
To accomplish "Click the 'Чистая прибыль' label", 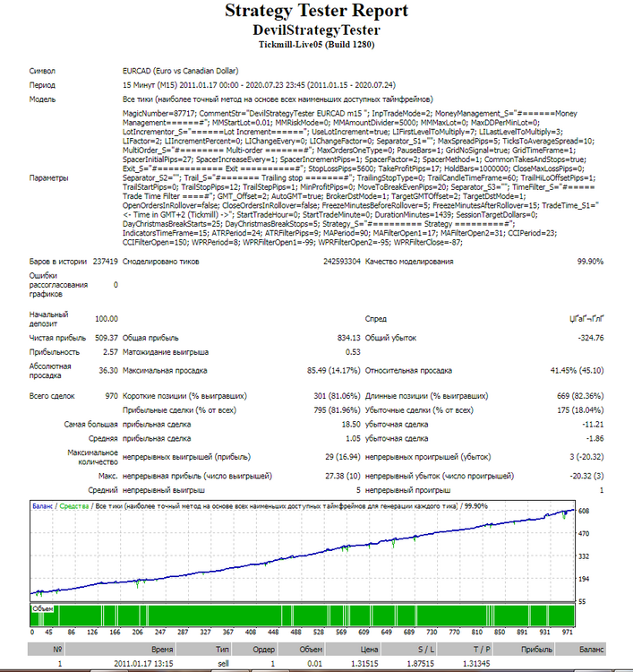I will [x=57, y=338].
